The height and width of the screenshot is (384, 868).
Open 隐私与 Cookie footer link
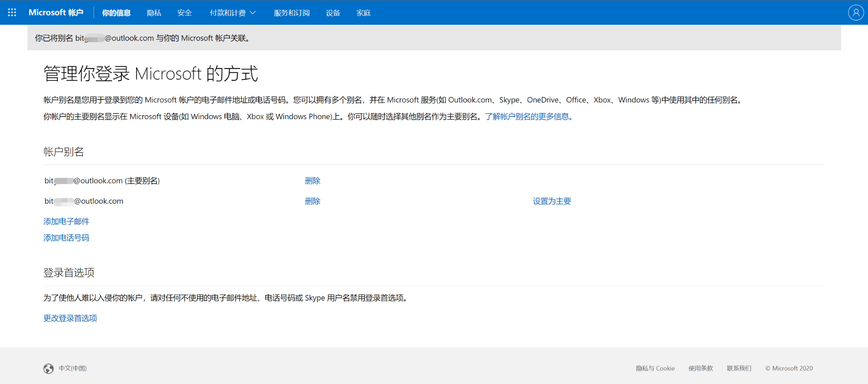click(x=655, y=368)
